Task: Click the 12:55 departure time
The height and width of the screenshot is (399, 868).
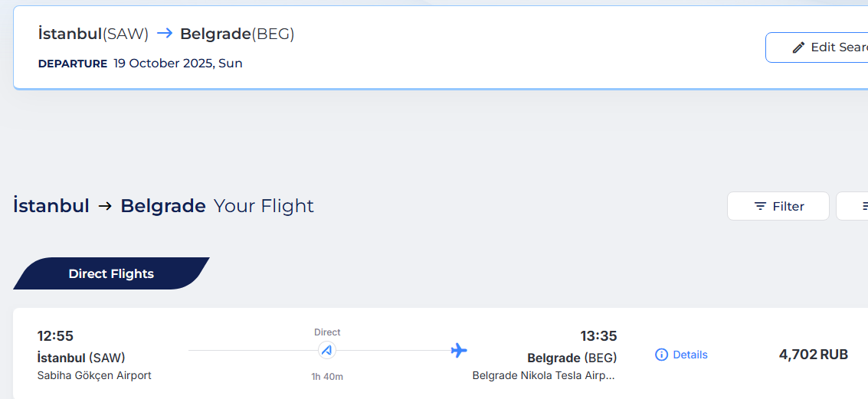Action: (x=55, y=336)
